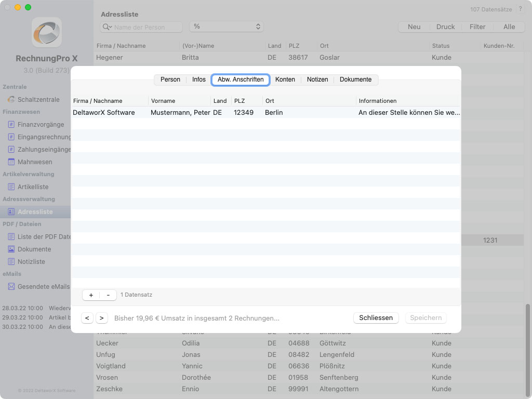The height and width of the screenshot is (399, 532).
Task: Open Gesendete eMails envelope icon
Action: 11,286
